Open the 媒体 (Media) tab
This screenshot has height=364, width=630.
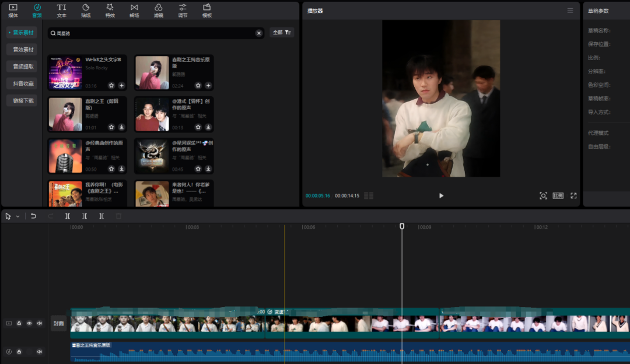click(13, 10)
